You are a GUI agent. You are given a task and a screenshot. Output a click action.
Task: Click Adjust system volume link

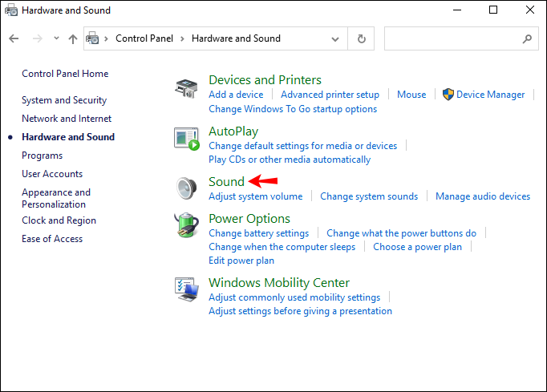256,196
